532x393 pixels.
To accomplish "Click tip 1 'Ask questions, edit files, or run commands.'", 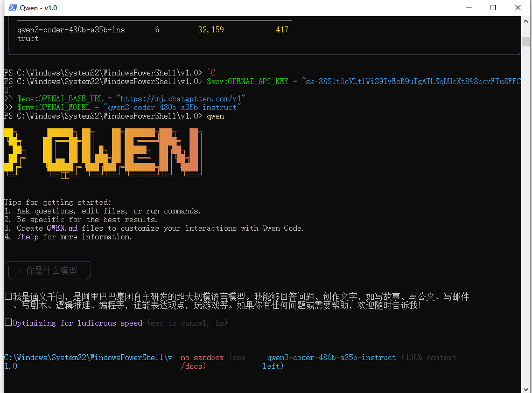I will click(x=109, y=211).
